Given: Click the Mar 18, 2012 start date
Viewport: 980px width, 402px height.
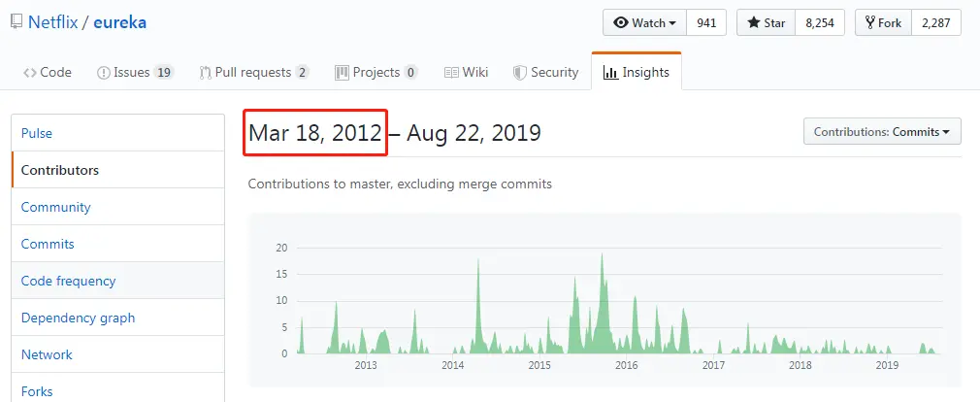Looking at the screenshot, I should point(315,132).
